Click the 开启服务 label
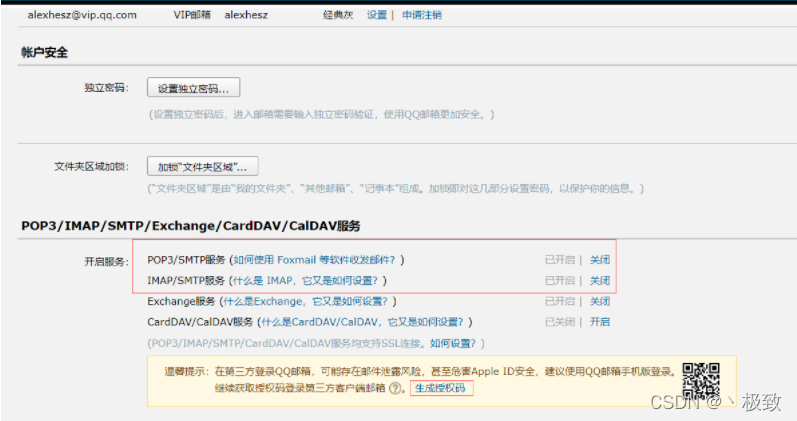 coord(106,262)
